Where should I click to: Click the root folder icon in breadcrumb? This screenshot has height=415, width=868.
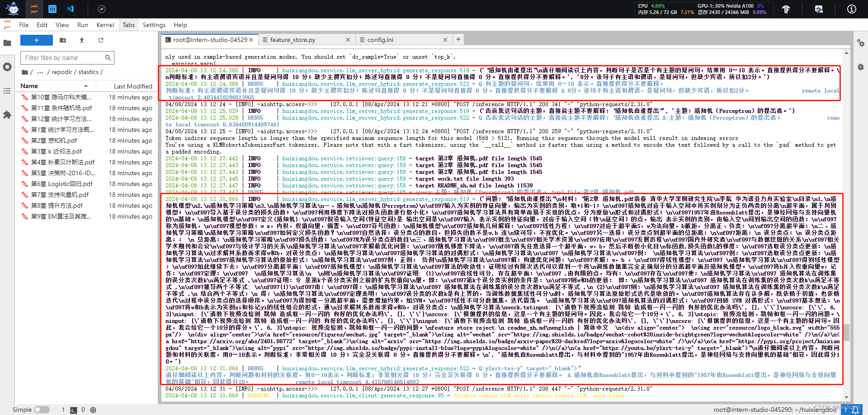(24, 72)
